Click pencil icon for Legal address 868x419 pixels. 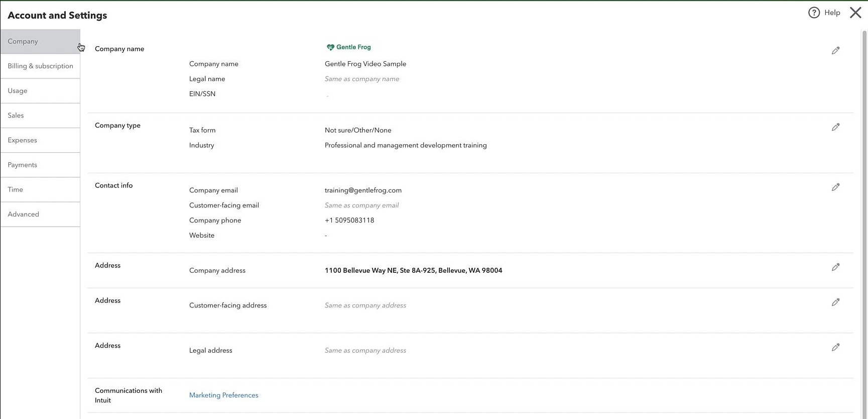[835, 348]
